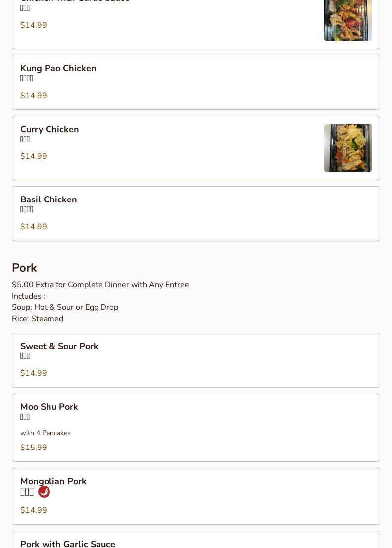Select the Kung Pao Chicken item title
This screenshot has height=548, width=392.
tap(58, 68)
